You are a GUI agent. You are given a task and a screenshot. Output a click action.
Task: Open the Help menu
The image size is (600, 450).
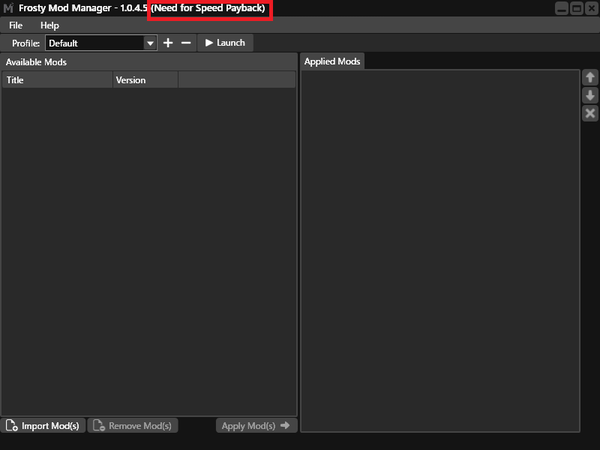pyautogui.click(x=50, y=26)
